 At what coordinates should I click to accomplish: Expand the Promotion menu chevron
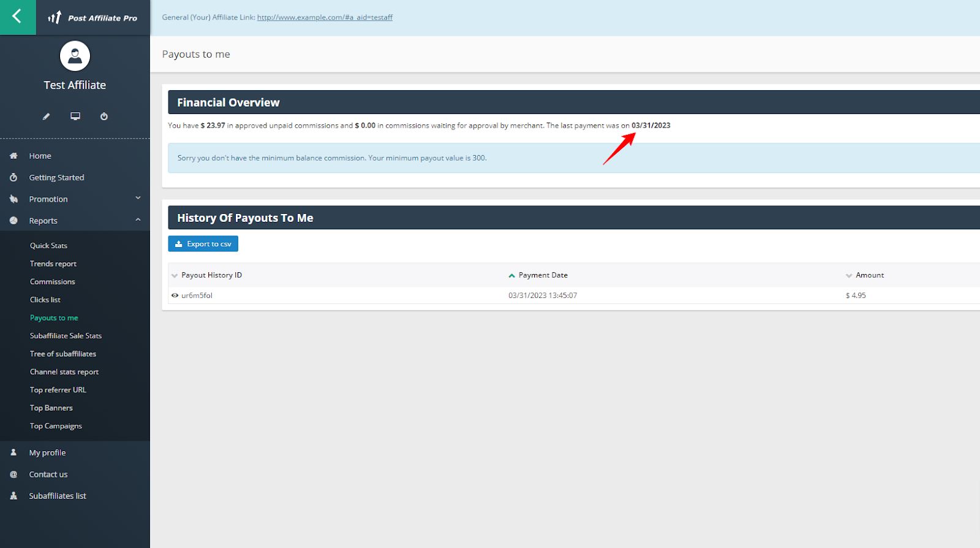coord(138,198)
